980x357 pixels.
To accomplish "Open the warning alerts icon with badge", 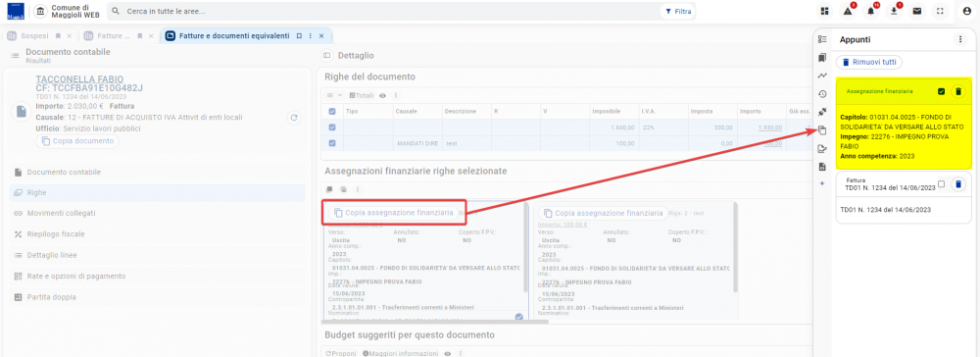I will tap(848, 11).
